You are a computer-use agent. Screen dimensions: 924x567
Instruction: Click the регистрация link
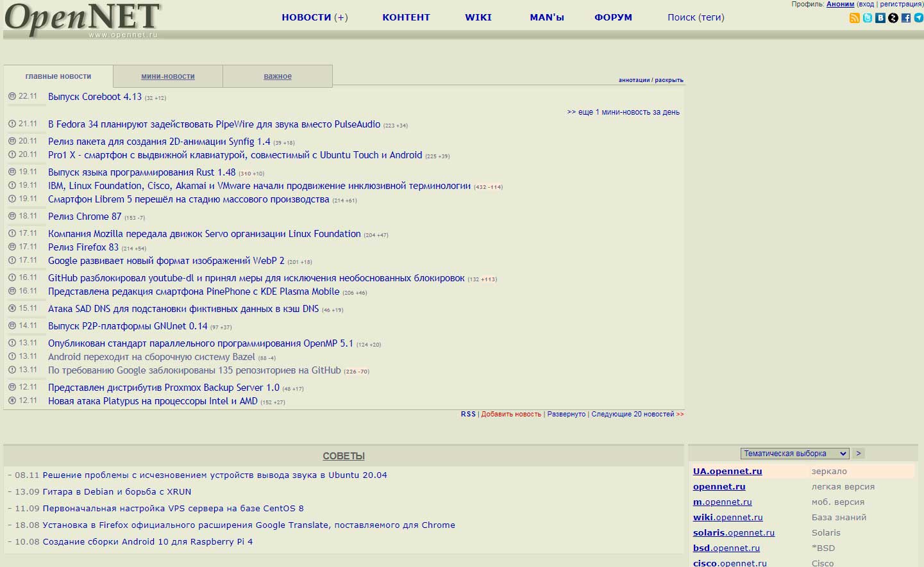click(900, 4)
